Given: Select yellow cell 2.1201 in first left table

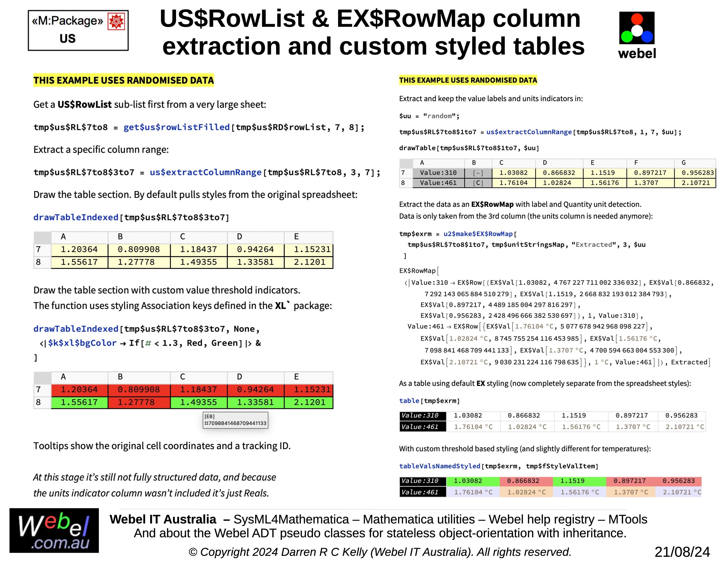Looking at the screenshot, I should pos(309,262).
